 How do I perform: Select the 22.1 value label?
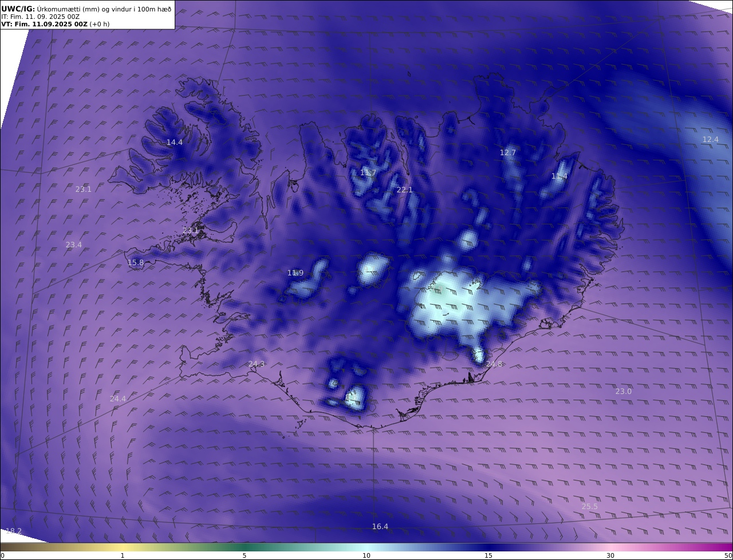click(x=405, y=190)
